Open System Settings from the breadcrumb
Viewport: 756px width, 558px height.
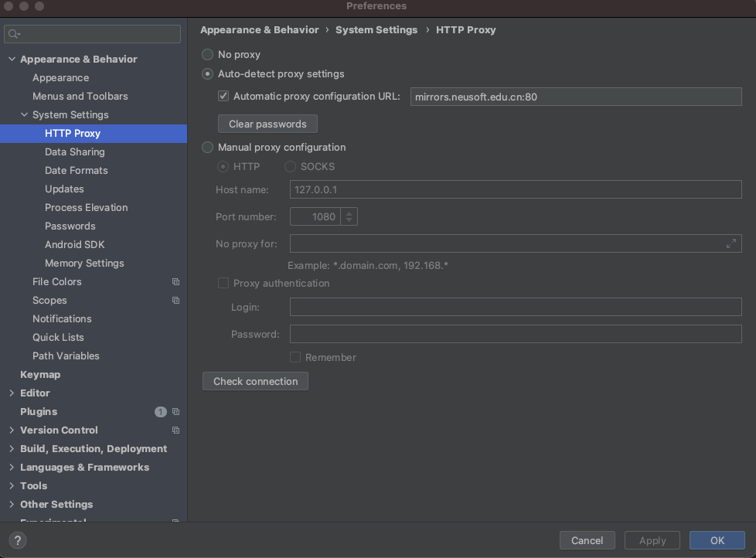click(378, 29)
